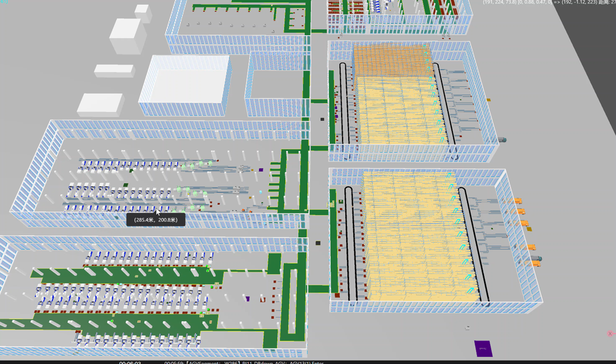Screen dimensions: 616x364
Task: Click the pink X marker on the right edge
Action: tap(609, 332)
